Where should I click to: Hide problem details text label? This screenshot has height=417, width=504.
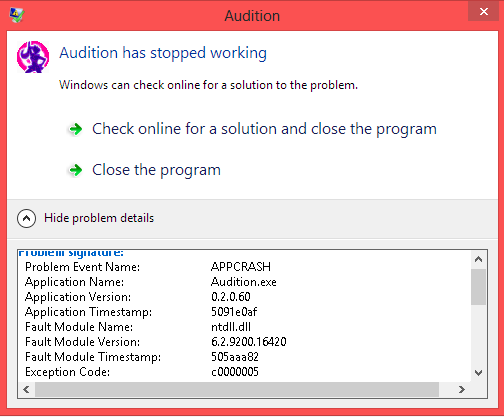[x=99, y=218]
